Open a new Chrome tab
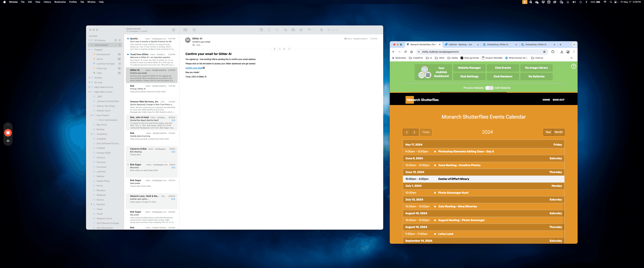Viewport: 644px width, 268px height. 560,44
